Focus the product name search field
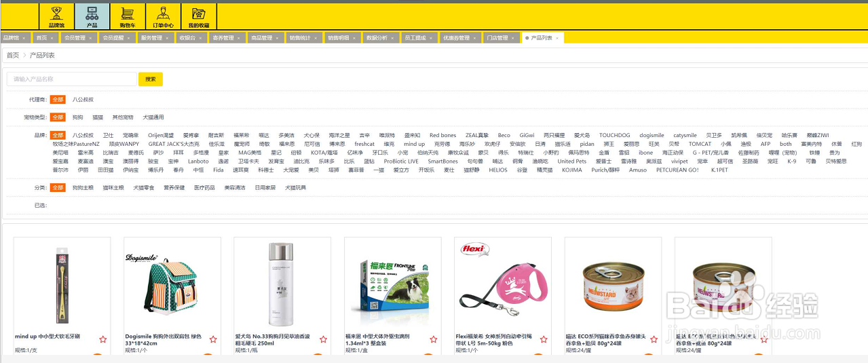This screenshot has height=363, width=868. click(72, 79)
